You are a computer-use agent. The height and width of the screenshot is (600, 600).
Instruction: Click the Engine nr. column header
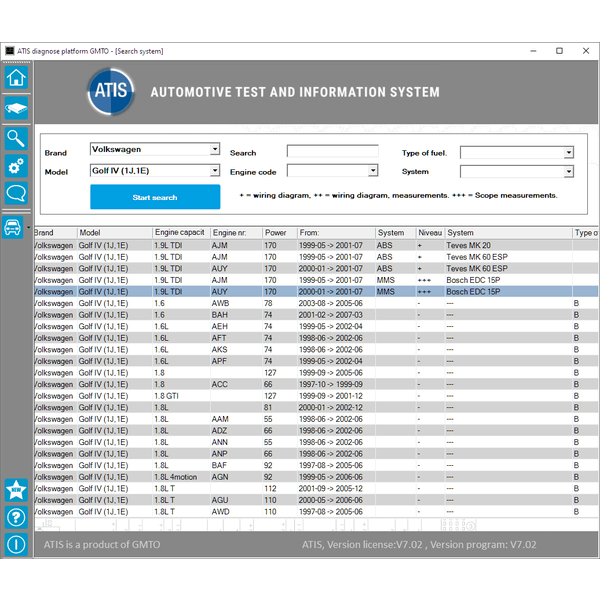[234, 233]
